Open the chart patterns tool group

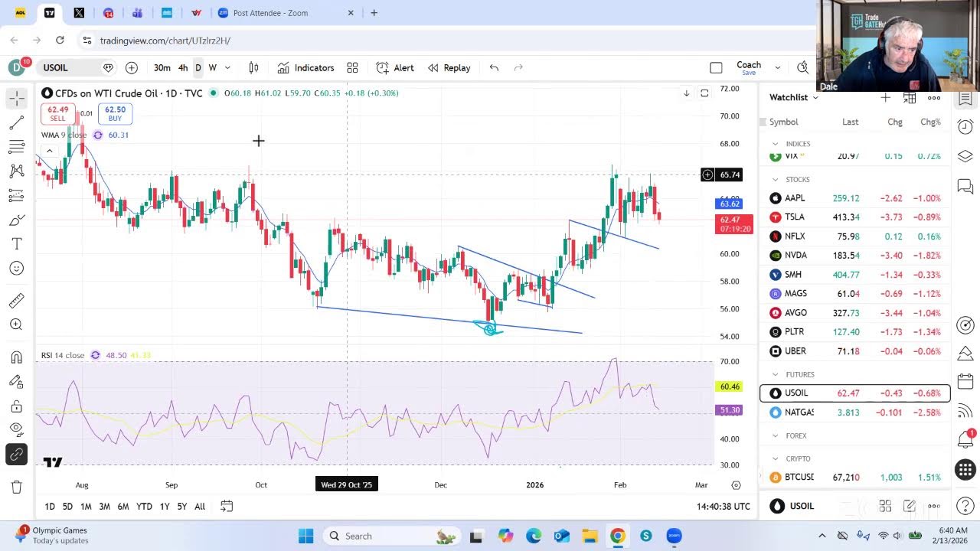click(16, 171)
